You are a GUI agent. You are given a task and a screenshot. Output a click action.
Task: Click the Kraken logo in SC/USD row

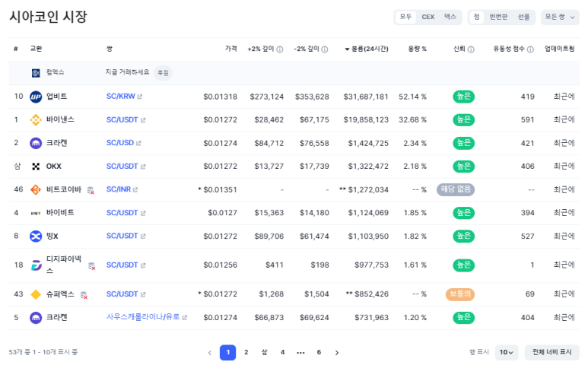point(36,143)
